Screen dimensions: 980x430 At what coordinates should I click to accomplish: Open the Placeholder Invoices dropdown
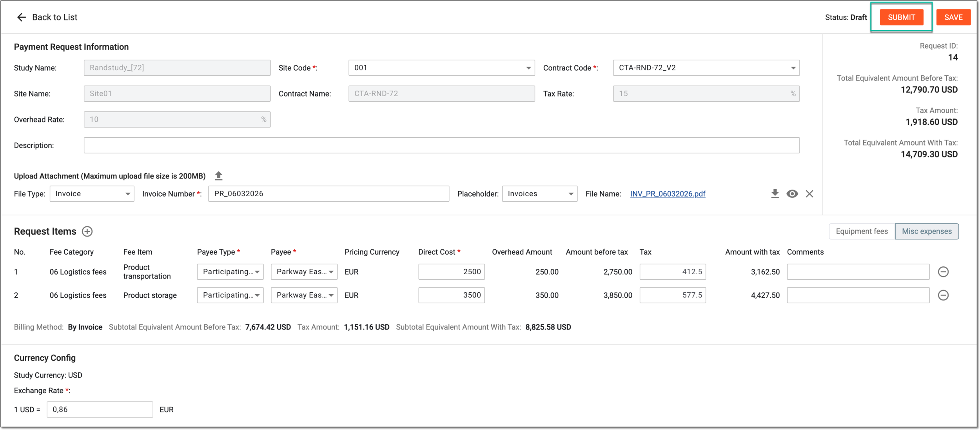click(540, 194)
